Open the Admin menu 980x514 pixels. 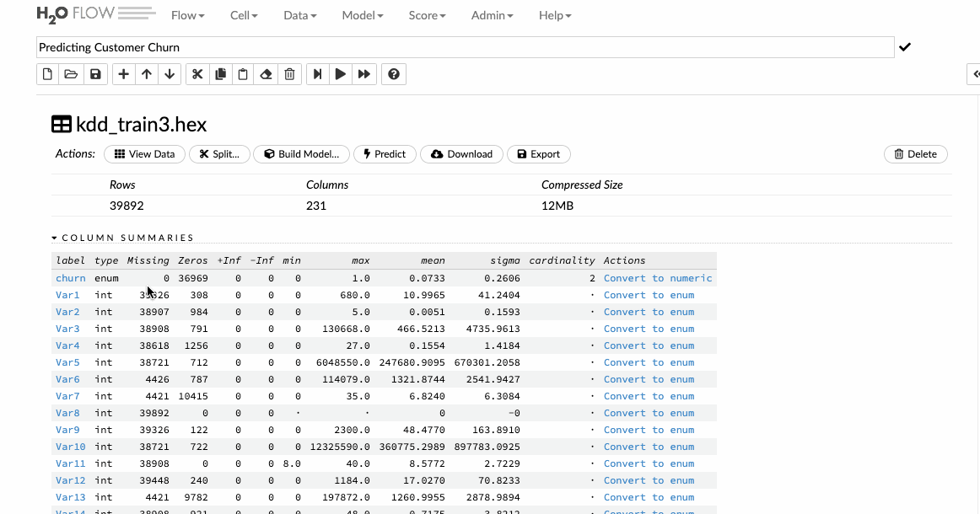492,16
